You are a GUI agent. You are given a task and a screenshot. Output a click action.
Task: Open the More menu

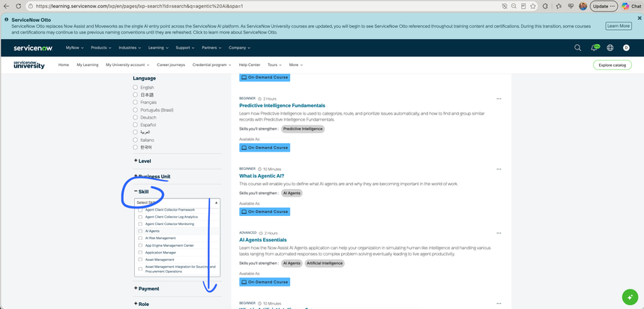[295, 65]
